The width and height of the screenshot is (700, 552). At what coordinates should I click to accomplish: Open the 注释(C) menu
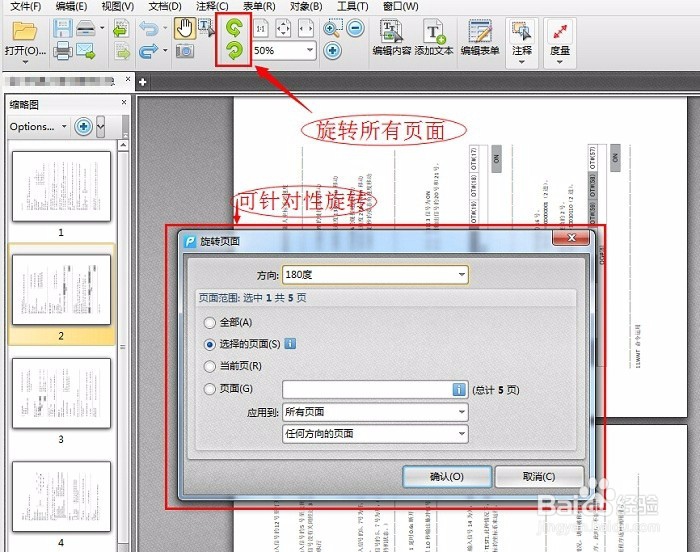pyautogui.click(x=212, y=7)
